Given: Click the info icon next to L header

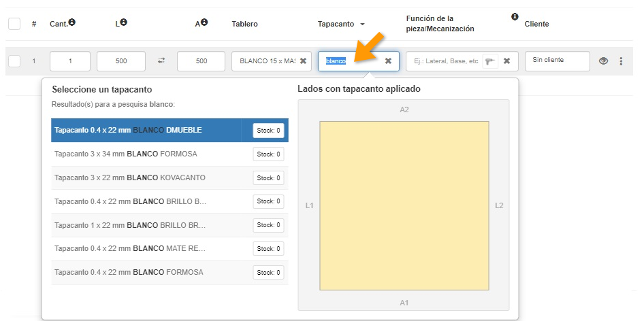Looking at the screenshot, I should [x=124, y=22].
